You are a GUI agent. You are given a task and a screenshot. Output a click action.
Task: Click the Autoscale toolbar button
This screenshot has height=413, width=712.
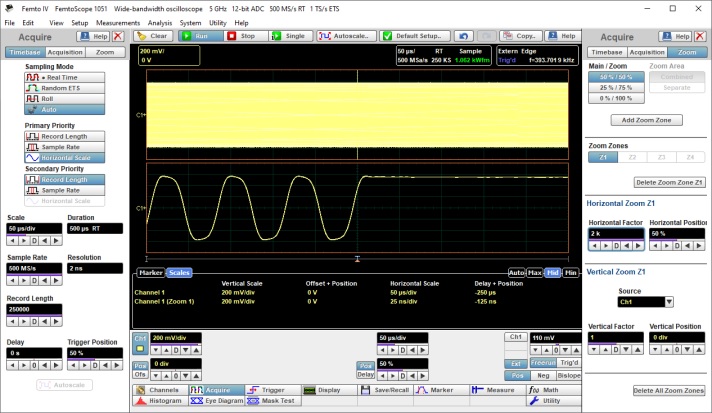[x=347, y=36]
